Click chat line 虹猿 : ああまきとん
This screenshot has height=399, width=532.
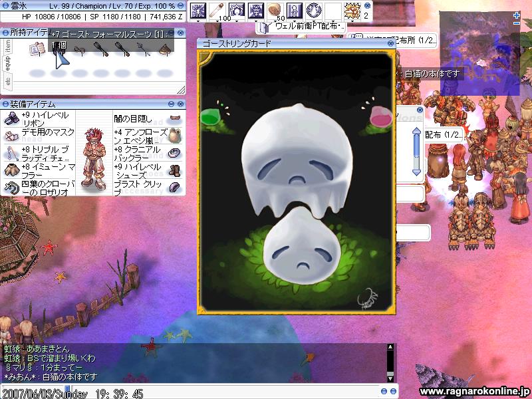(37, 348)
